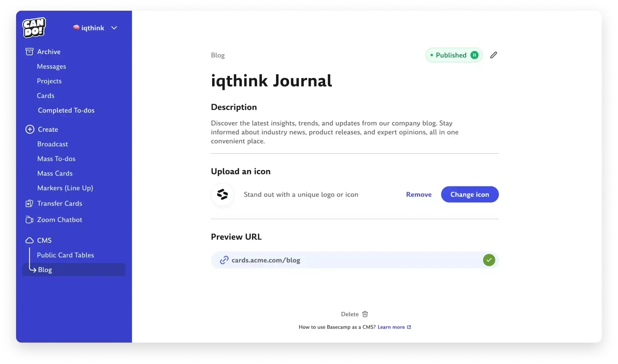Image resolution: width=618 pixels, height=364 pixels.
Task: Click the pencil edit icon
Action: pyautogui.click(x=494, y=55)
